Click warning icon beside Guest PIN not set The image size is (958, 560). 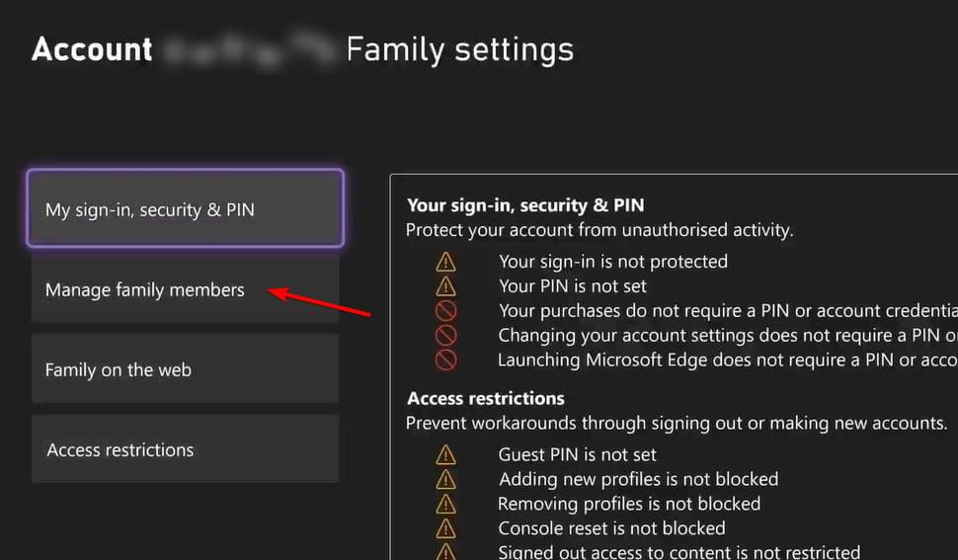point(446,454)
